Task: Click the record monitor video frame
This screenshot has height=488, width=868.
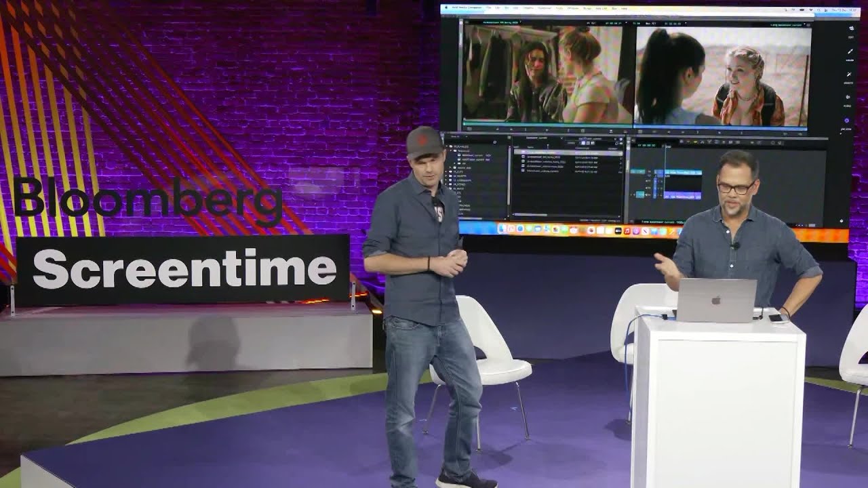Action: [723, 76]
